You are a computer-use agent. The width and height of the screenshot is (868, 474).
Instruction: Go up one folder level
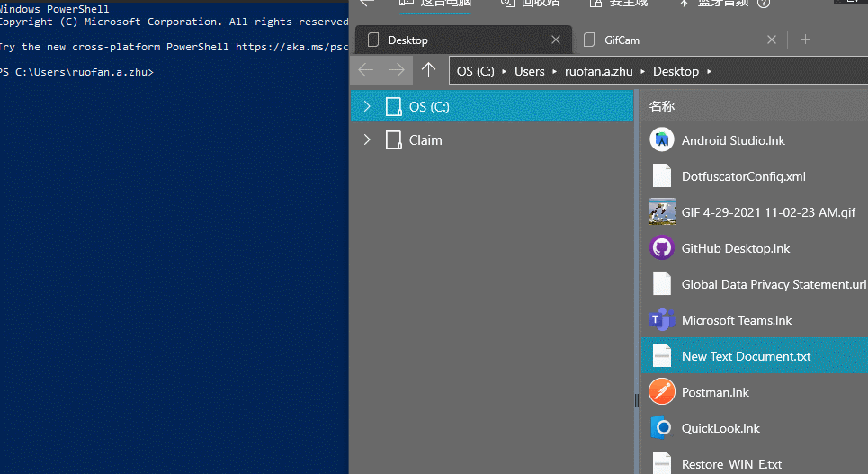[428, 70]
